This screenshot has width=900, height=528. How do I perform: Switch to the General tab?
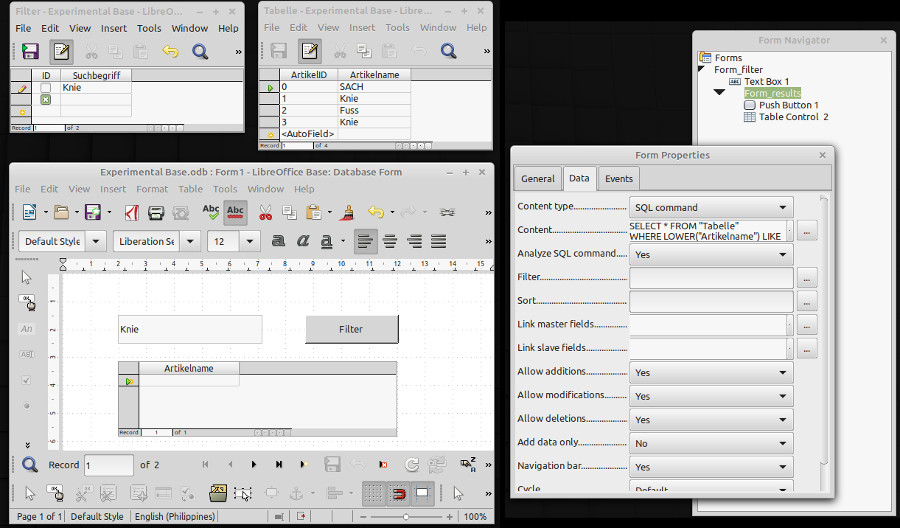pos(538,178)
